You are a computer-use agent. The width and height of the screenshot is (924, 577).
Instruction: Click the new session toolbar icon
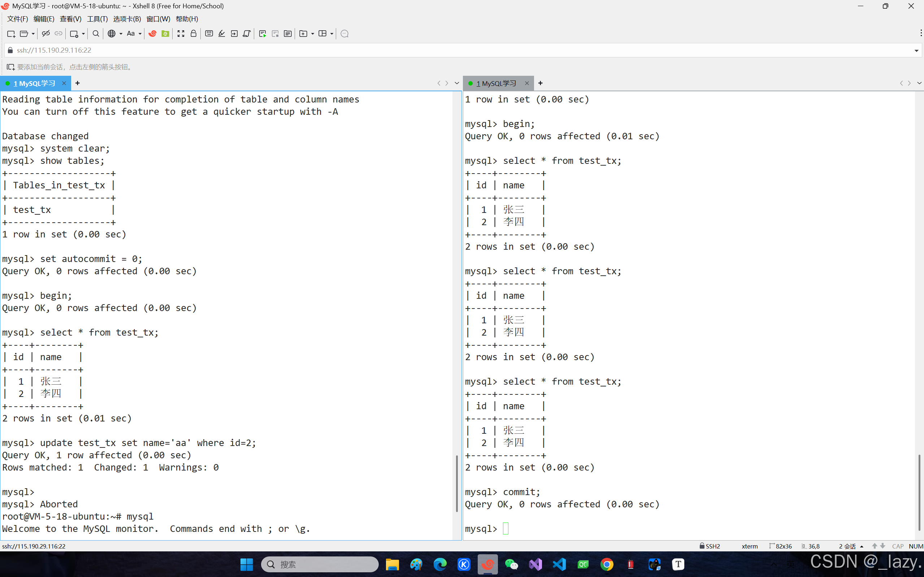pyautogui.click(x=11, y=34)
